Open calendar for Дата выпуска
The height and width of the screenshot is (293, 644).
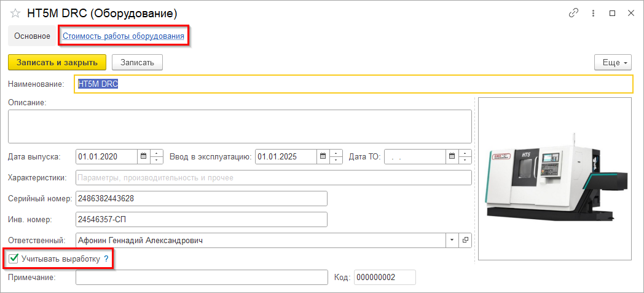pos(143,156)
